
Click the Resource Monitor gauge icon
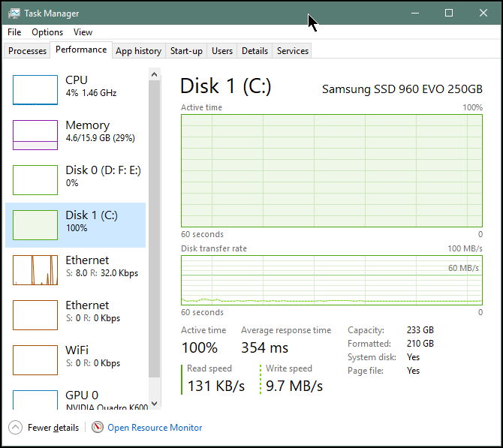pos(98,427)
